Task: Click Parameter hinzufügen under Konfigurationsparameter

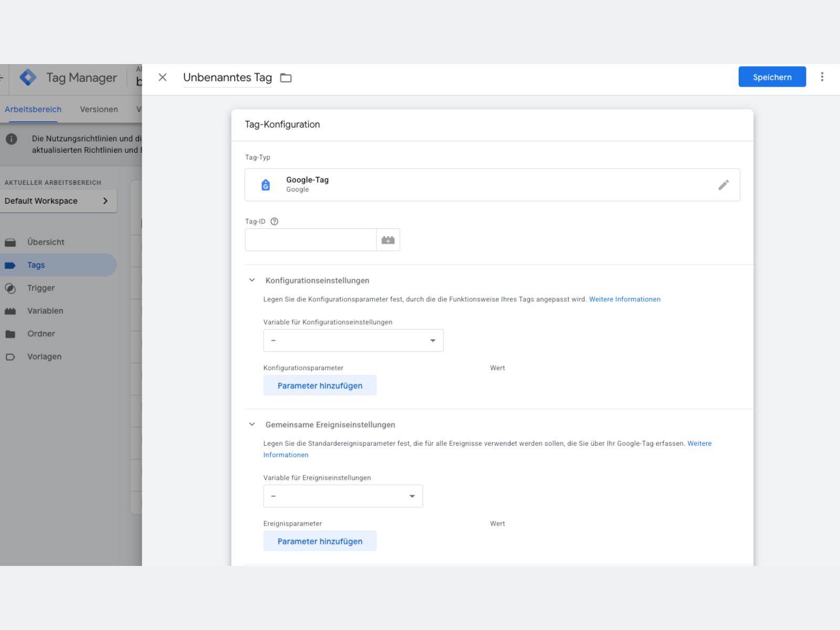Action: [x=320, y=385]
